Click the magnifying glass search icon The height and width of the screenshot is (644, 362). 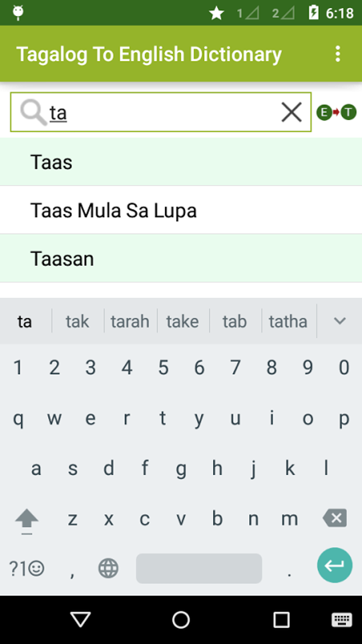(x=33, y=112)
